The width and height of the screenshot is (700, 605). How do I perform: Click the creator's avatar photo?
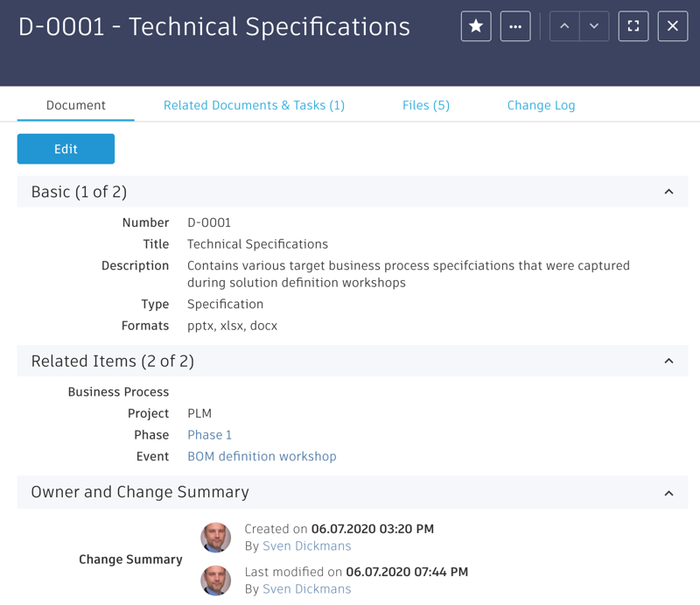(216, 538)
